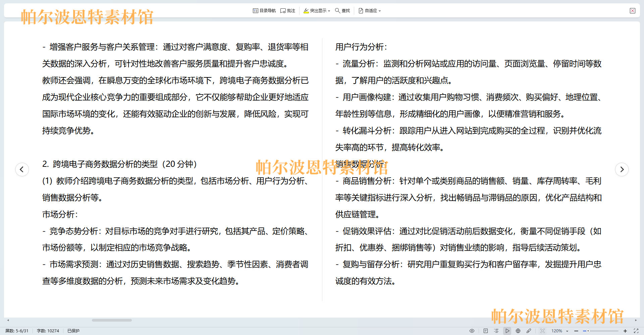Click the line 销售数据分析等。
This screenshot has width=644, height=335.
72,198
